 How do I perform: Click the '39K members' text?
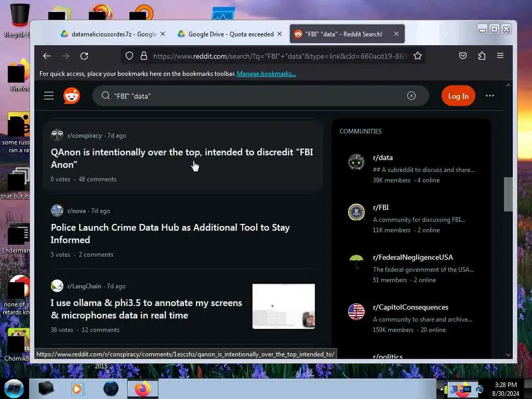392,180
